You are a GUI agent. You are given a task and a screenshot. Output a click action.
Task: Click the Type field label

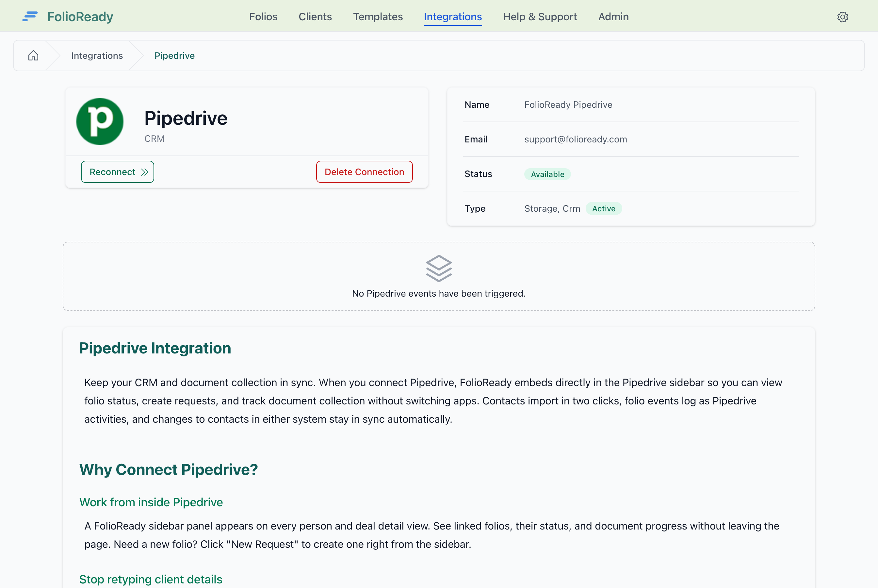475,208
